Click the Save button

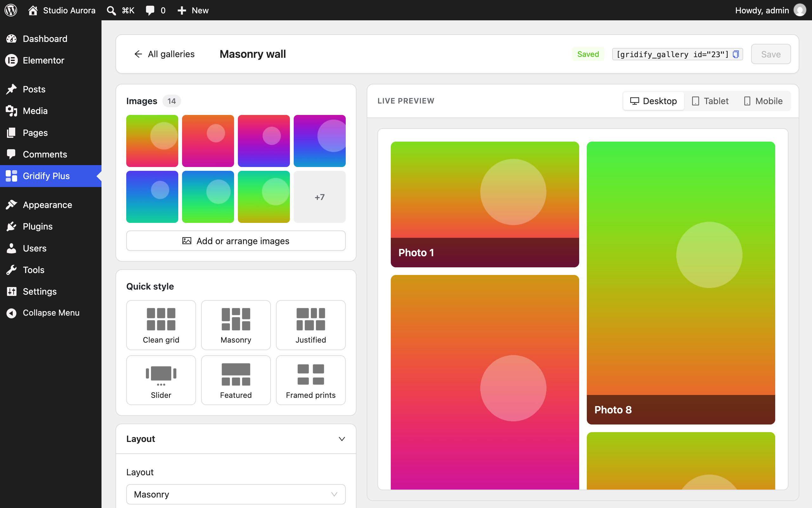(x=771, y=54)
